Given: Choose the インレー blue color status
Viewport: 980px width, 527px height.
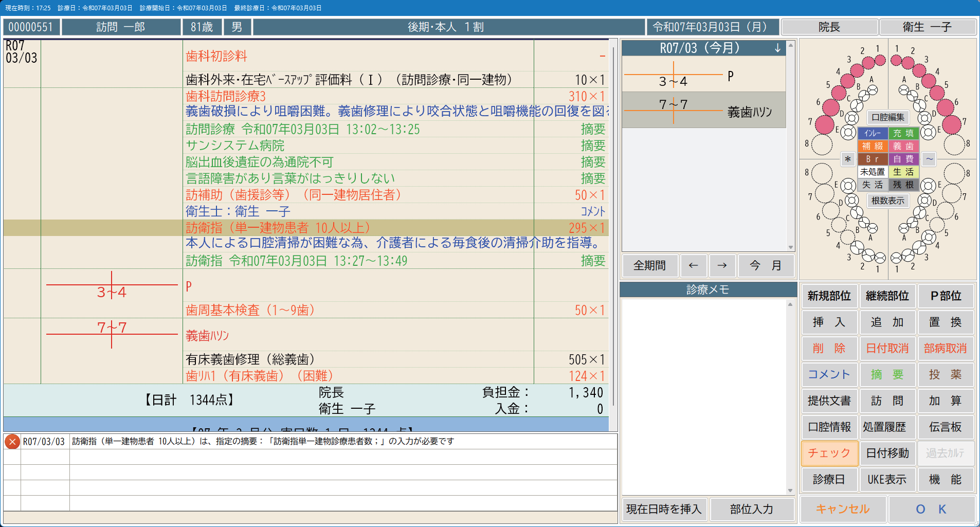Looking at the screenshot, I should click(873, 133).
